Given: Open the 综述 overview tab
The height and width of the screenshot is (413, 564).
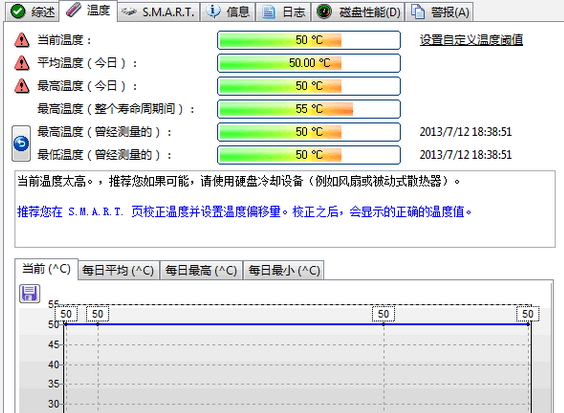Looking at the screenshot, I should 32,12.
